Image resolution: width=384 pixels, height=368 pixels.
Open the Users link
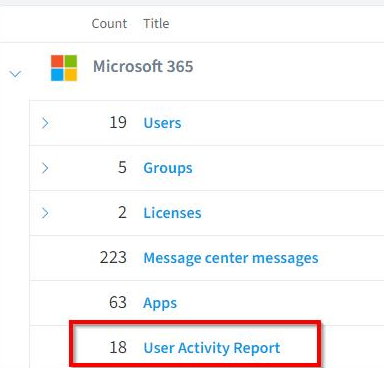pos(162,123)
